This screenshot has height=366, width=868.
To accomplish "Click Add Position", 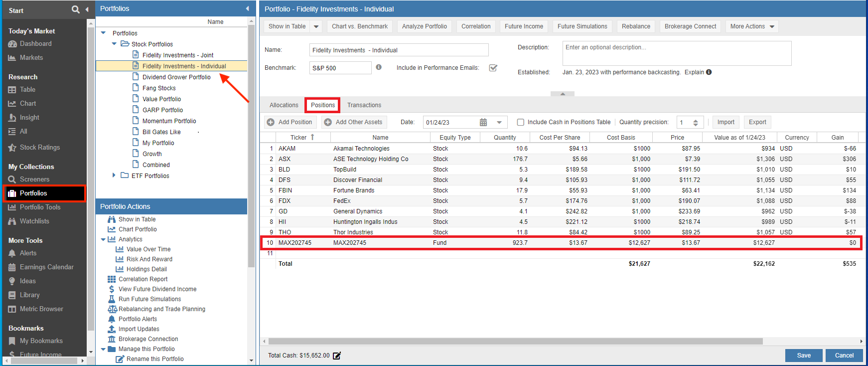I will [x=290, y=122].
